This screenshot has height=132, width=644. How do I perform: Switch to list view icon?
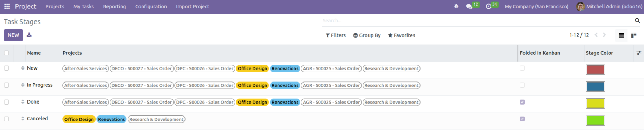coord(621,35)
